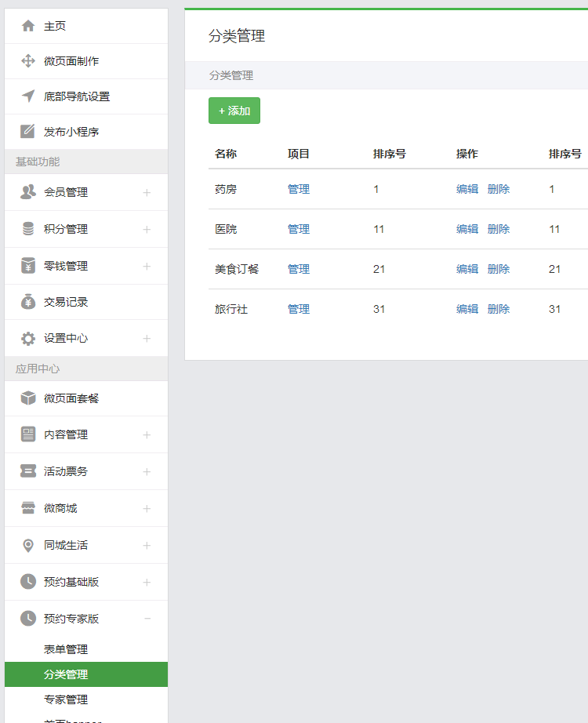
Task: Open the 专家管理 submenu item
Action: [66, 699]
